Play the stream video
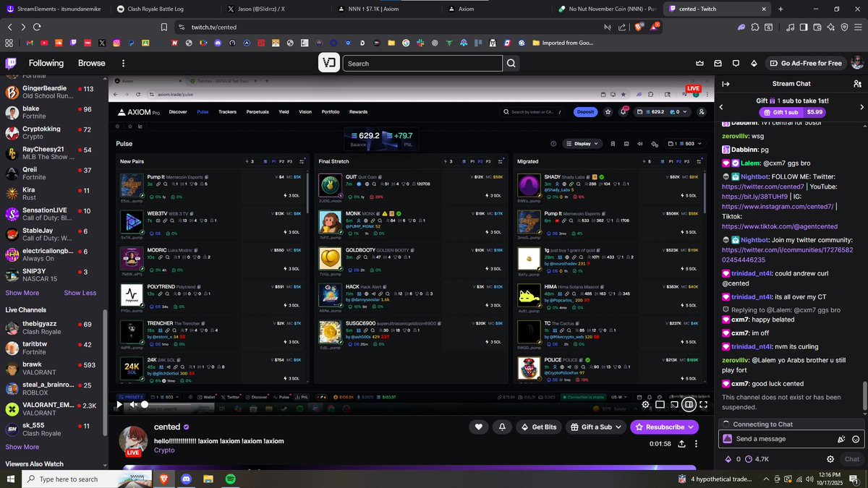Image resolution: width=868 pixels, height=488 pixels. [119, 405]
